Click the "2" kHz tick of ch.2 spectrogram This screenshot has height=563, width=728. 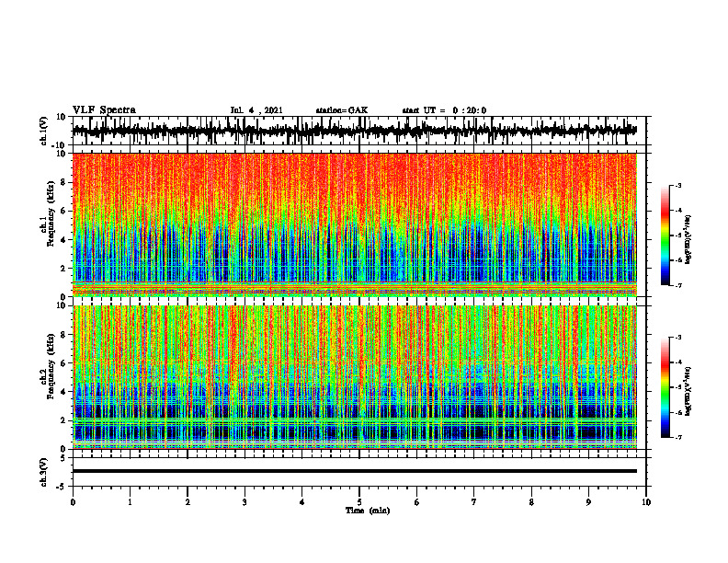63,420
